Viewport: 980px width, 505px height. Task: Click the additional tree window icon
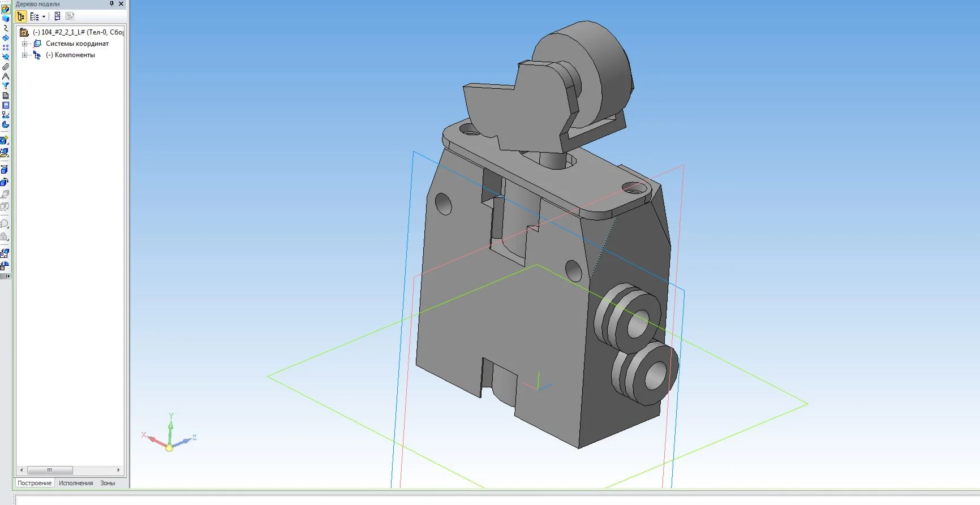coord(57,16)
